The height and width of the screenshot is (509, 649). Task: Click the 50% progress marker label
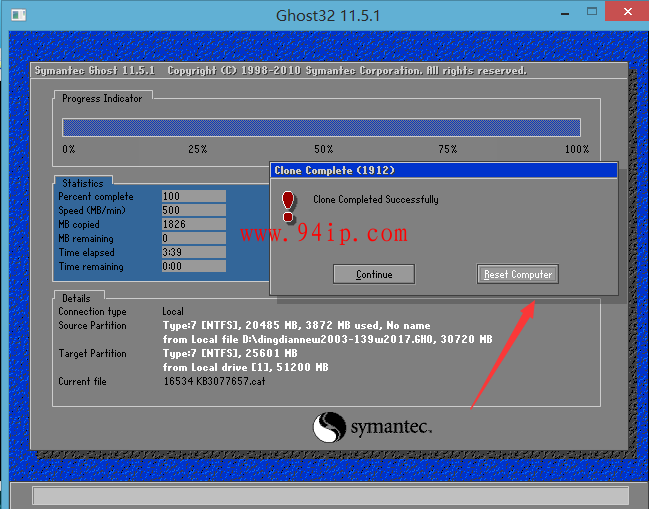[x=323, y=149]
